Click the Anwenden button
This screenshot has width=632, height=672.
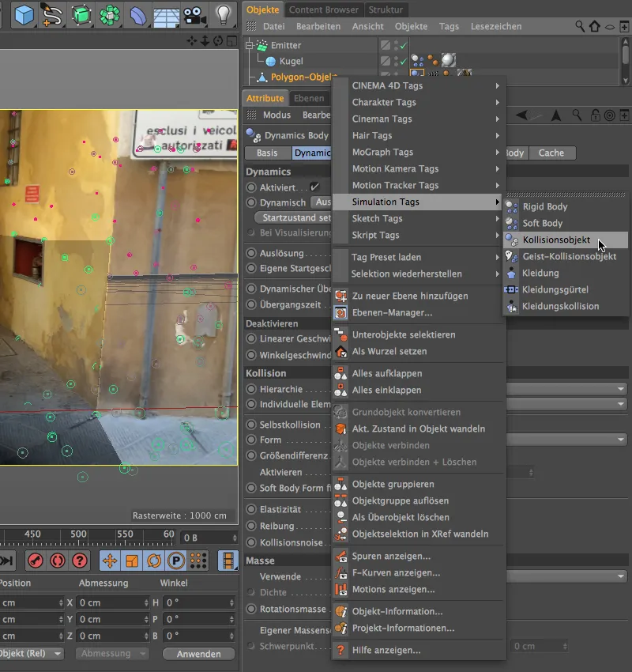point(198,654)
